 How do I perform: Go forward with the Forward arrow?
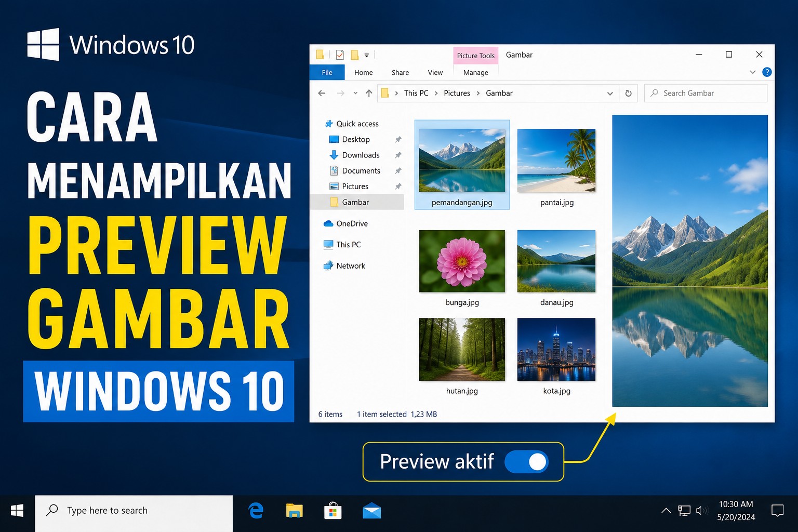(340, 93)
